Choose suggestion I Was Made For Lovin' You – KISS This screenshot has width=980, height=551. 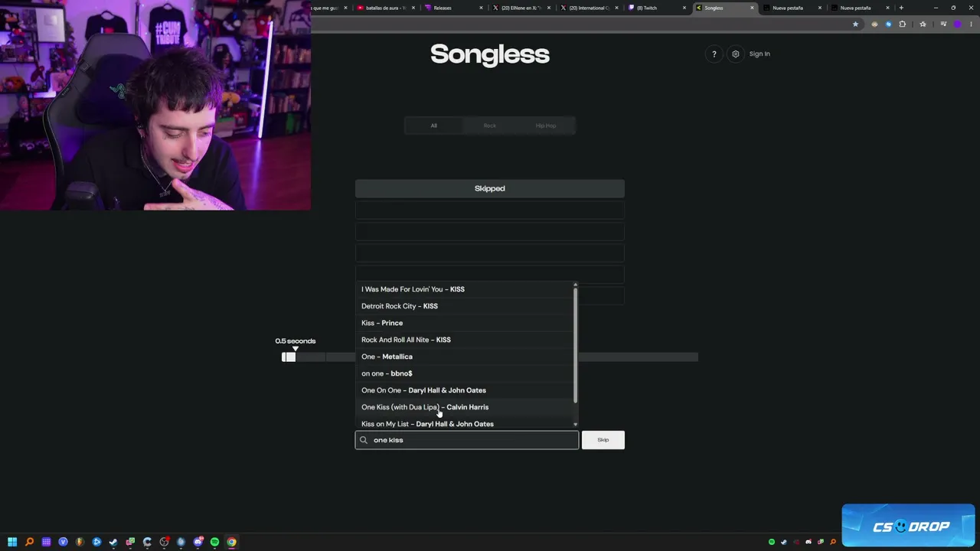tap(466, 289)
